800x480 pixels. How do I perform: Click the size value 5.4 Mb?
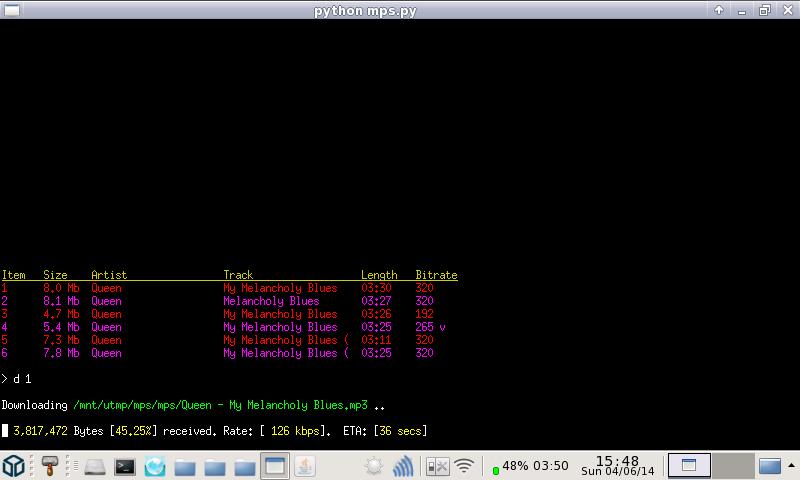point(61,327)
